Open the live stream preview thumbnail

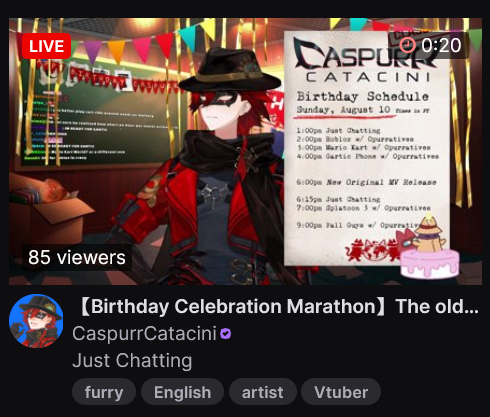click(245, 151)
